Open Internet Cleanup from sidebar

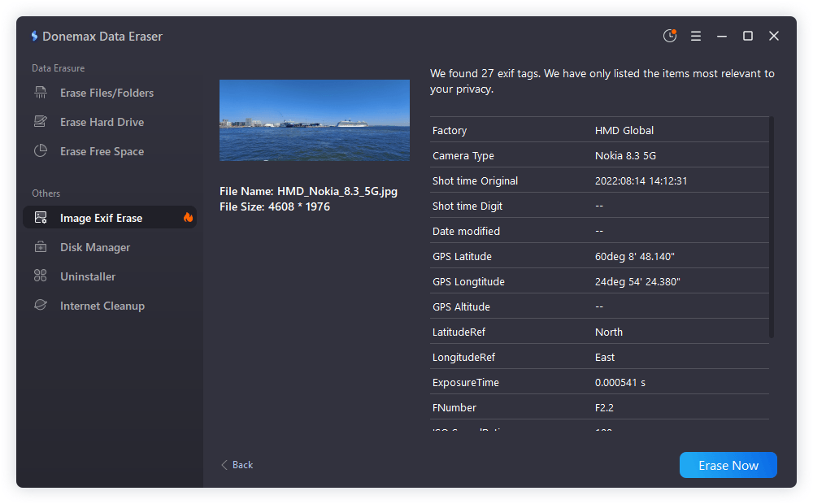(110, 306)
